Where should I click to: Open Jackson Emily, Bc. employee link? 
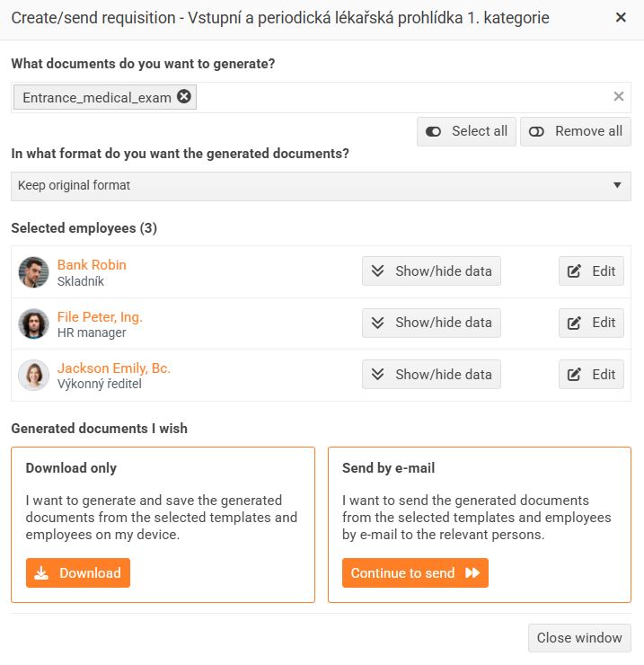pyautogui.click(x=114, y=368)
